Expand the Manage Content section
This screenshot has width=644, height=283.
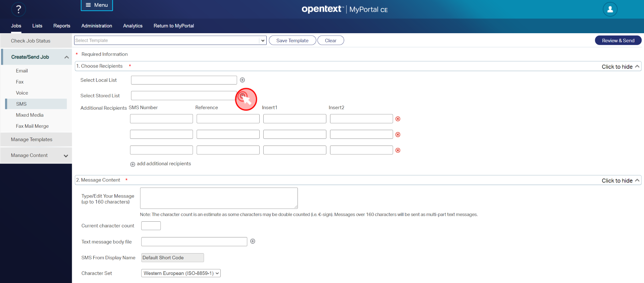pos(66,156)
